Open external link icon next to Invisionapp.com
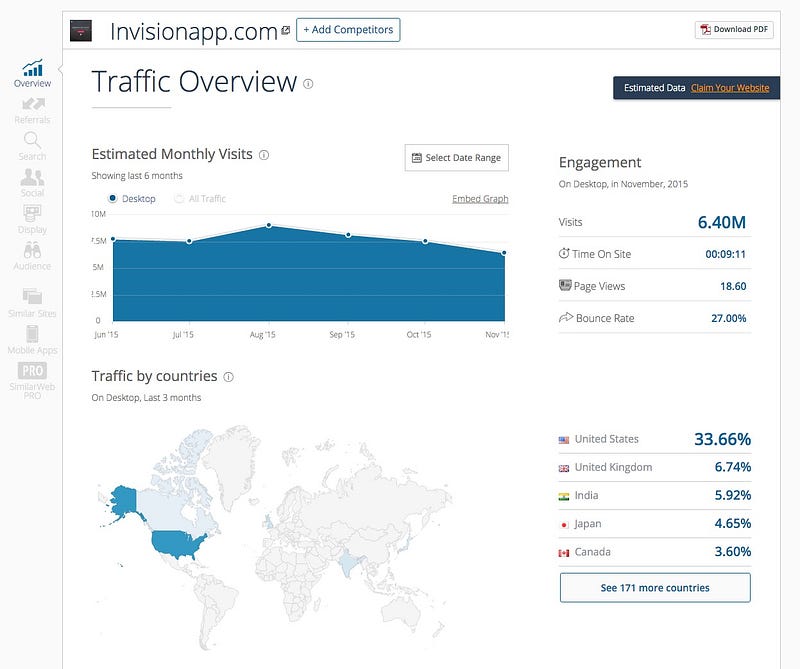Image resolution: width=800 pixels, height=669 pixels. pos(286,31)
